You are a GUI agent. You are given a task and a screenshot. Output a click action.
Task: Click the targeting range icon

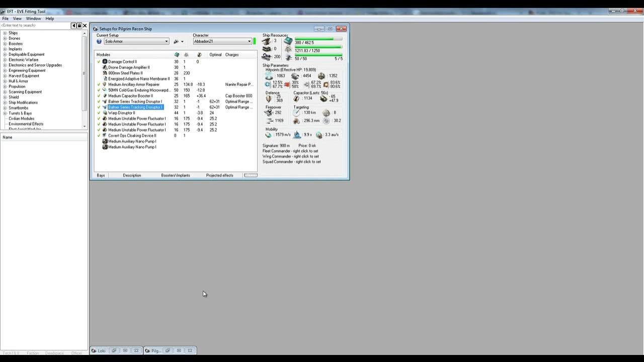click(297, 113)
